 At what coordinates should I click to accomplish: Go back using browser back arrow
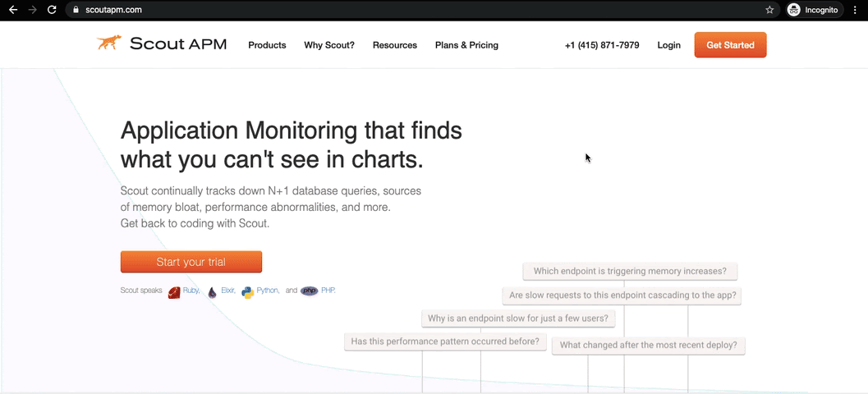pos(12,10)
